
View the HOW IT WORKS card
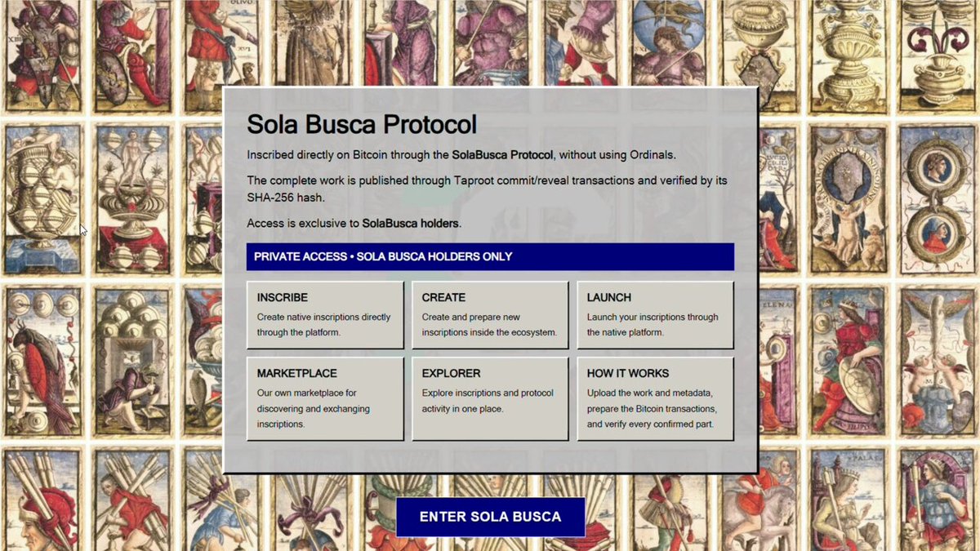[x=655, y=398]
